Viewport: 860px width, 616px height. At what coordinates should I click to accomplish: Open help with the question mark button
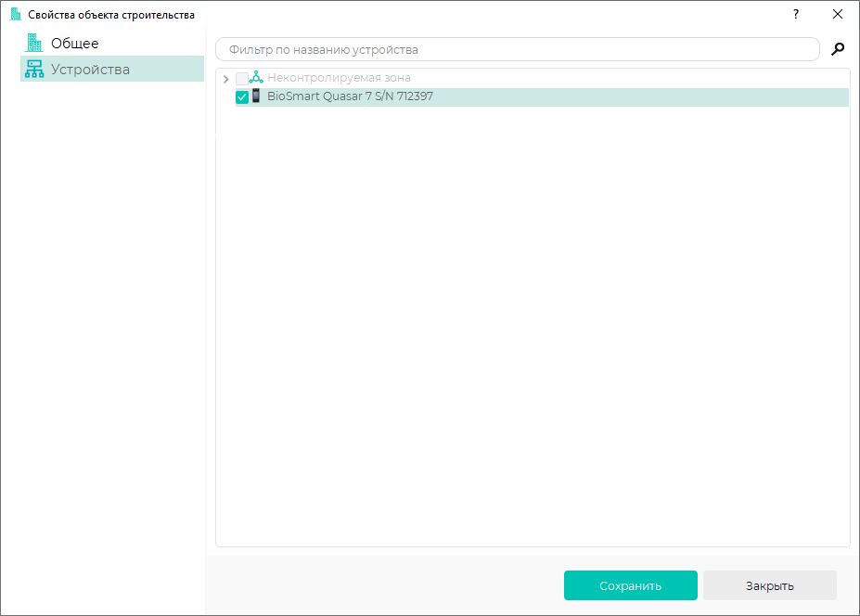(795, 14)
